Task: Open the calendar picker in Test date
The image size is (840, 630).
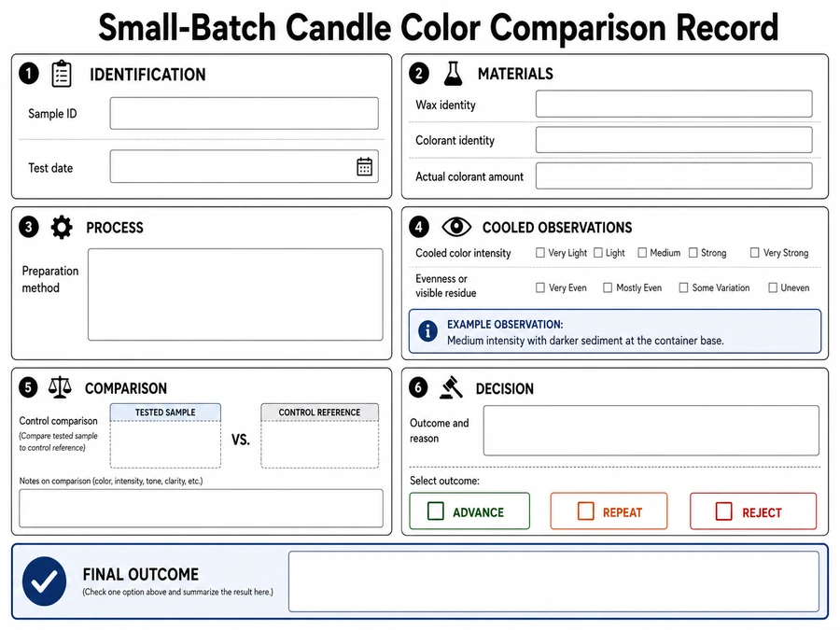Action: [364, 167]
